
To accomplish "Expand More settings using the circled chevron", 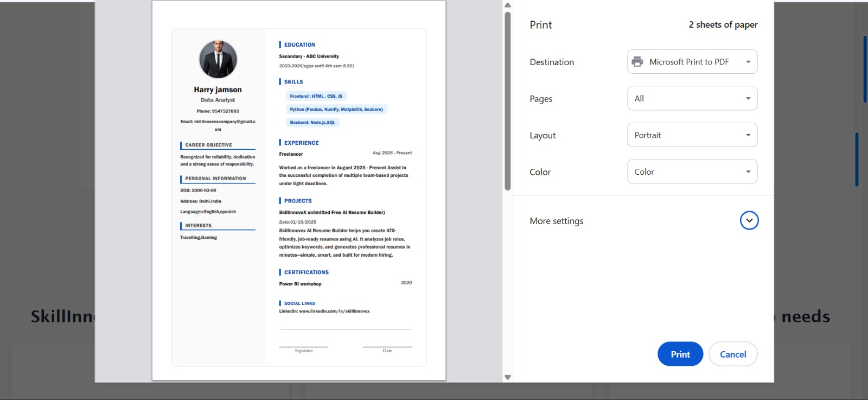I will [749, 220].
